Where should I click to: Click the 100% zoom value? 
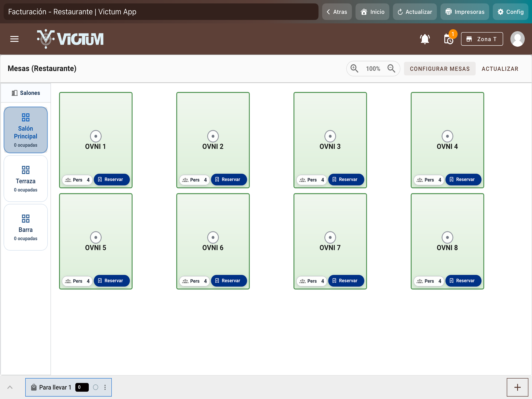pyautogui.click(x=373, y=69)
